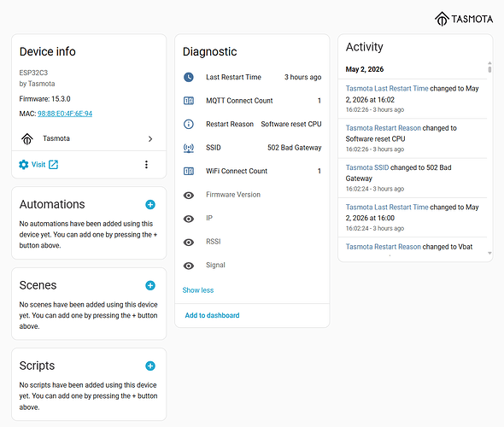The height and width of the screenshot is (427, 504).
Task: Click the Software reset CPU value
Action: (x=291, y=124)
